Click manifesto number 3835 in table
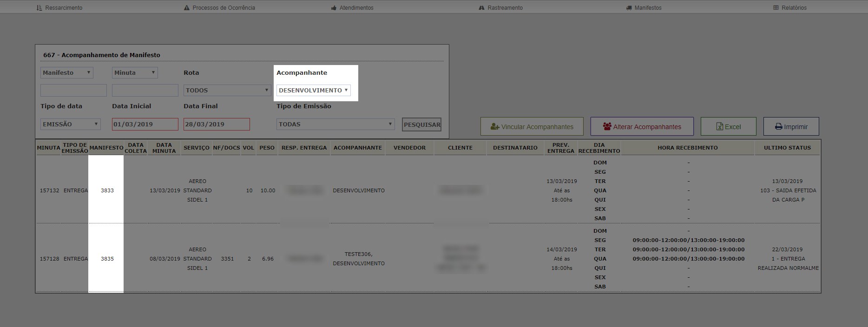Screen dimensions: 868x327 (107, 259)
